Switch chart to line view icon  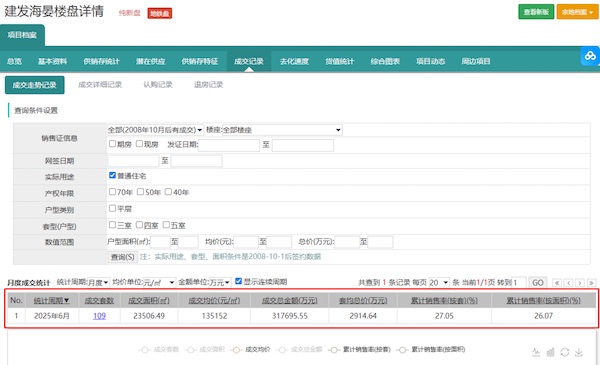[x=536, y=352]
